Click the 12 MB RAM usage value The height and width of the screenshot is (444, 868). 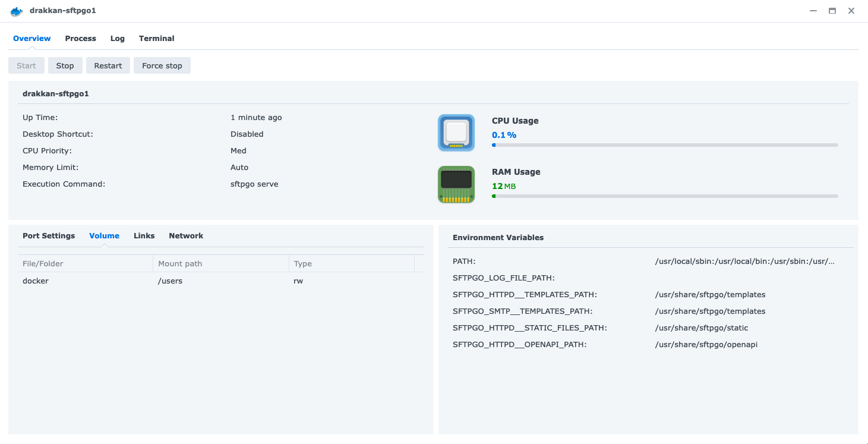(x=504, y=186)
